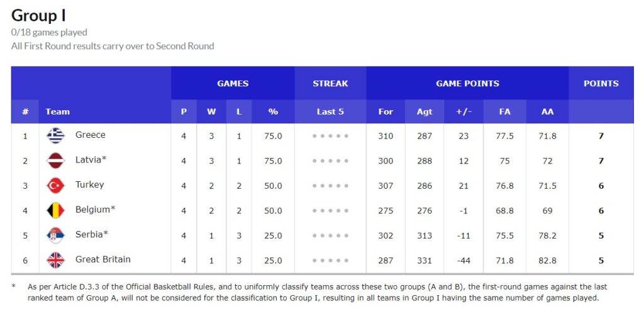
Task: Click the Agt column header
Action: [x=425, y=112]
